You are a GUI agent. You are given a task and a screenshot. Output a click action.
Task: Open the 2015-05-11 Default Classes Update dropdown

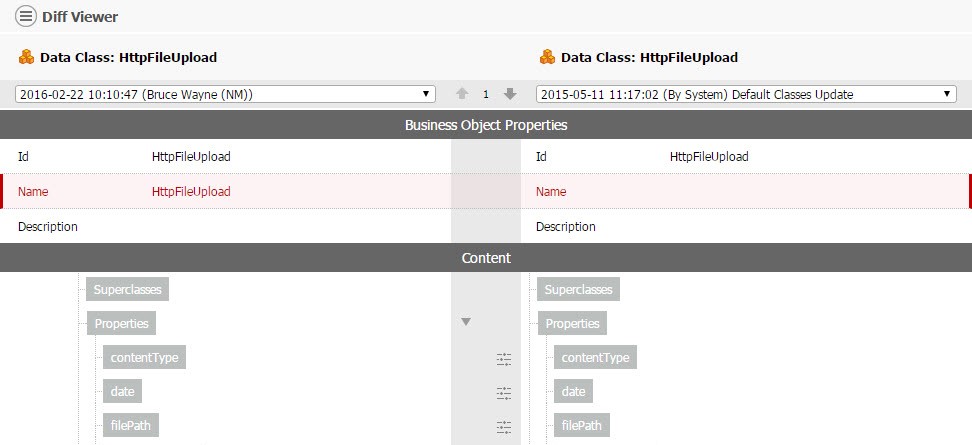coord(746,94)
